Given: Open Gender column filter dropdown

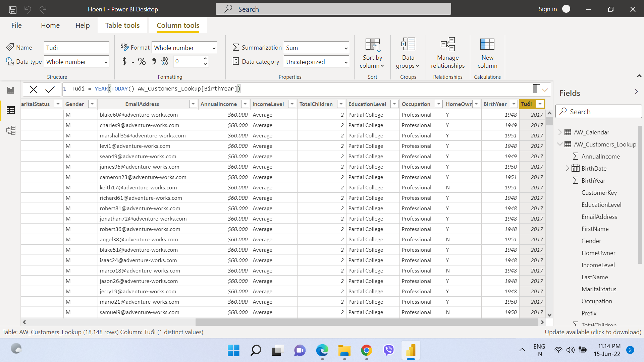Looking at the screenshot, I should 92,104.
